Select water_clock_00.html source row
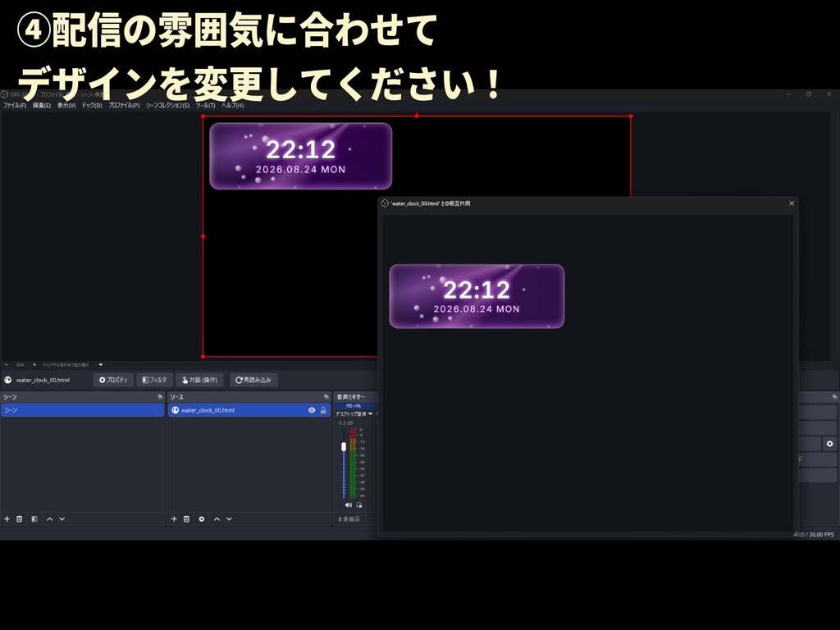Screen dimensions: 840x630 (249, 410)
